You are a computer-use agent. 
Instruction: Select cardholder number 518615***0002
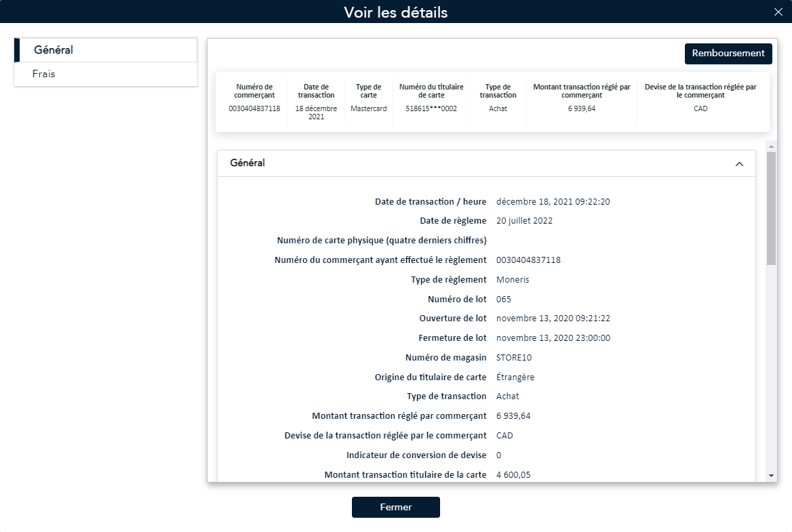[431, 108]
